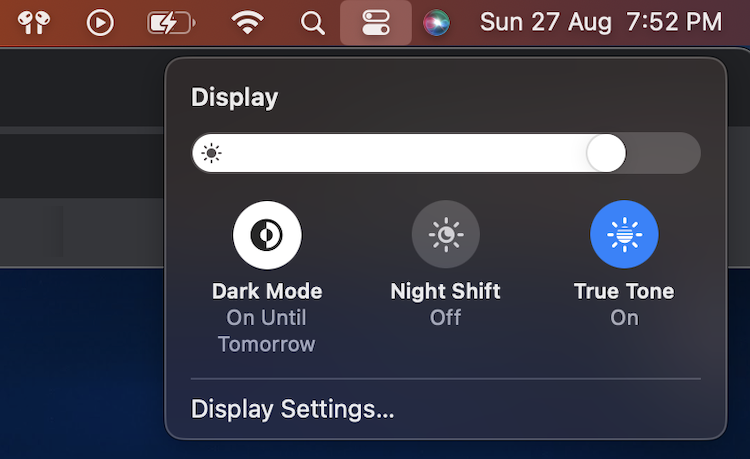
Task: Click the True Tone label
Action: [624, 291]
